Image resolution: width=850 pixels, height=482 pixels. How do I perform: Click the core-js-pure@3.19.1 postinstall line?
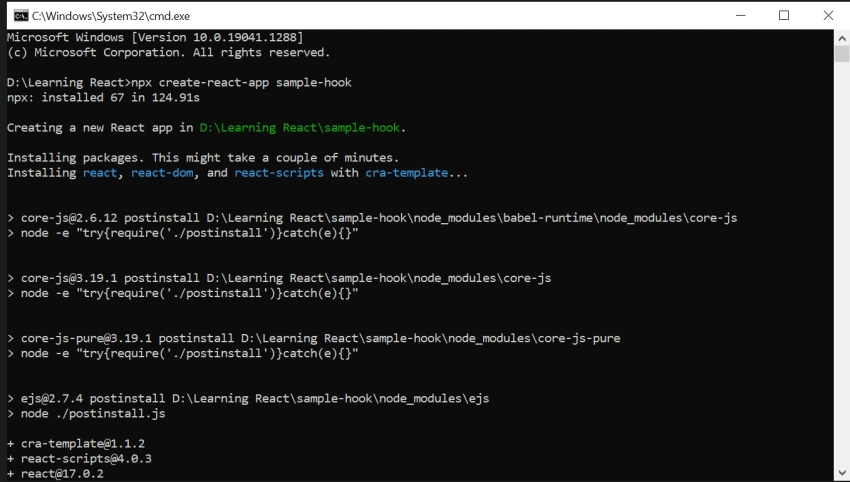(313, 338)
